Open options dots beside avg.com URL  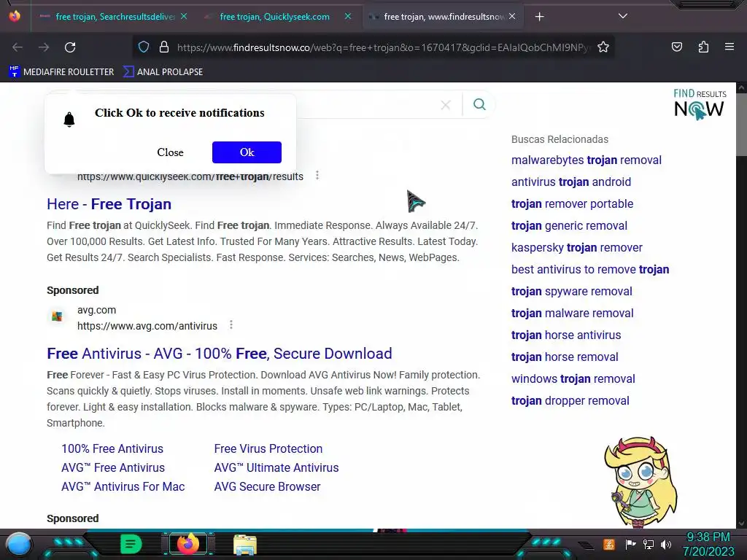pyautogui.click(x=231, y=324)
